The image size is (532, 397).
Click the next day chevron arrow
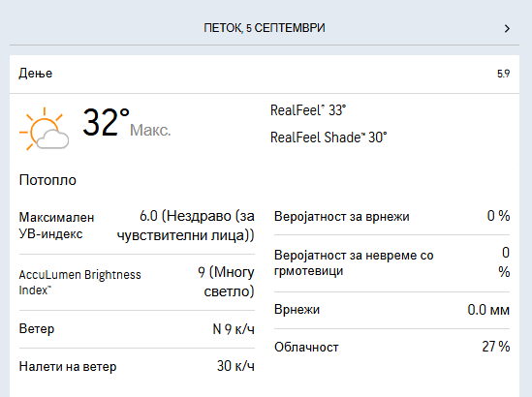[x=507, y=28]
